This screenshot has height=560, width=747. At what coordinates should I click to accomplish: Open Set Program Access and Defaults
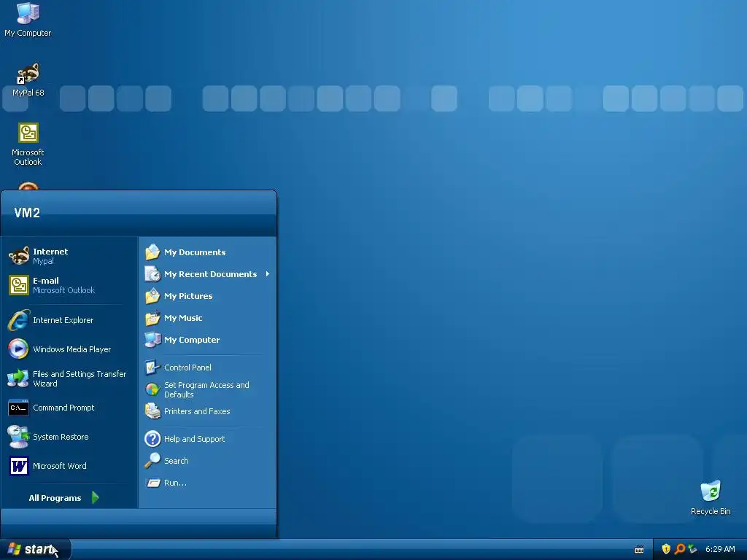[207, 389]
